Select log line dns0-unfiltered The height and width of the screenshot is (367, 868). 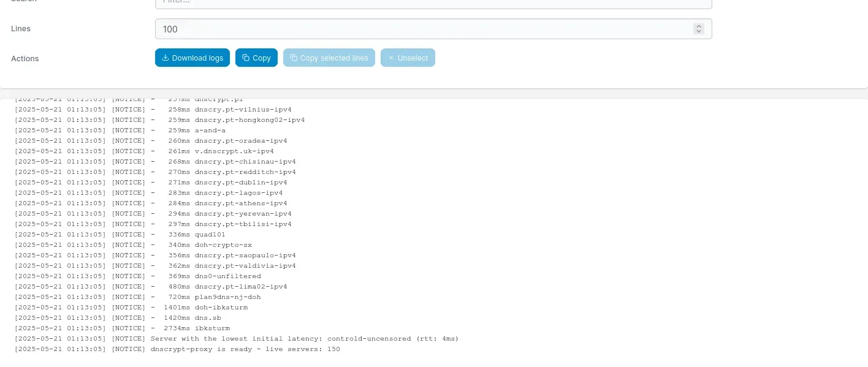click(138, 276)
